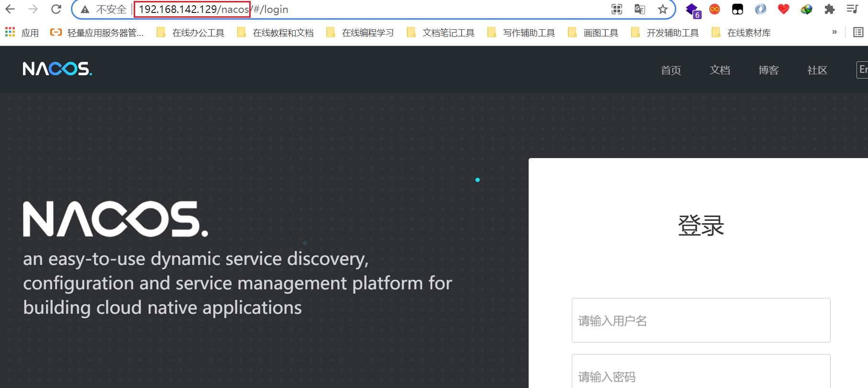
Task: Open 文档笔记工具 bookmark folder
Action: [x=440, y=32]
